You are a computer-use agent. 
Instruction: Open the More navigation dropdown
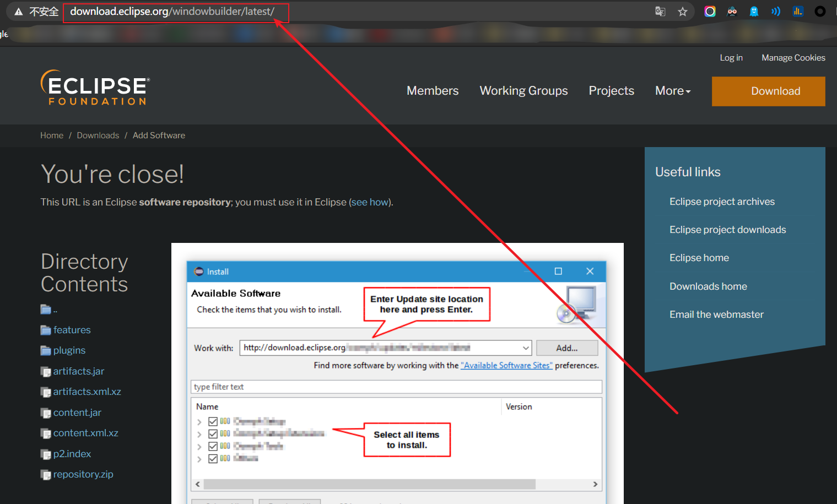672,90
